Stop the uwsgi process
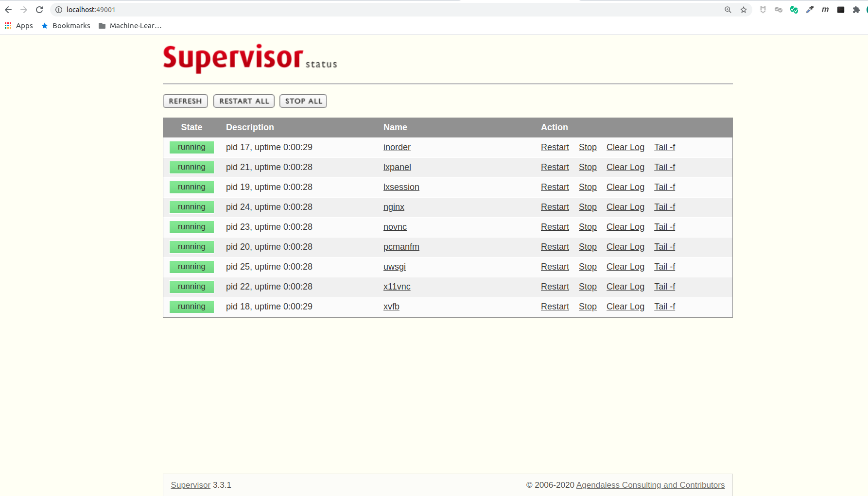The height and width of the screenshot is (496, 868). [588, 267]
